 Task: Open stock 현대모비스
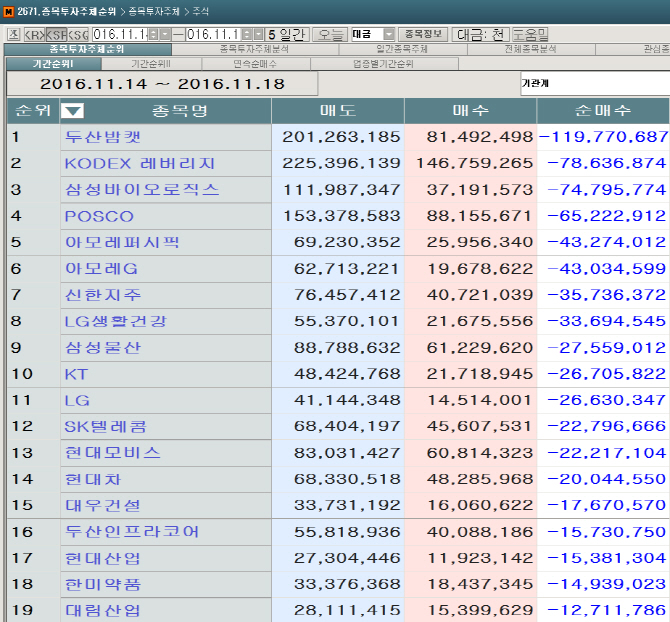click(x=113, y=453)
